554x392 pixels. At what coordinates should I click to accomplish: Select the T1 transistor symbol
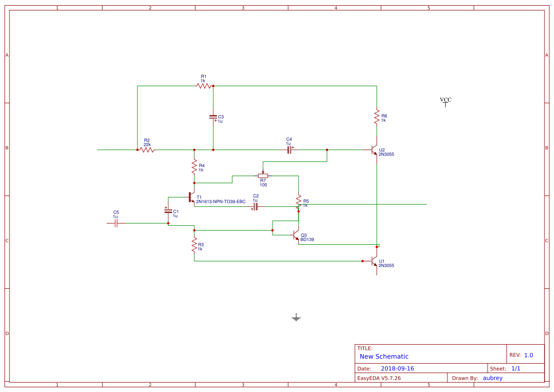click(191, 197)
